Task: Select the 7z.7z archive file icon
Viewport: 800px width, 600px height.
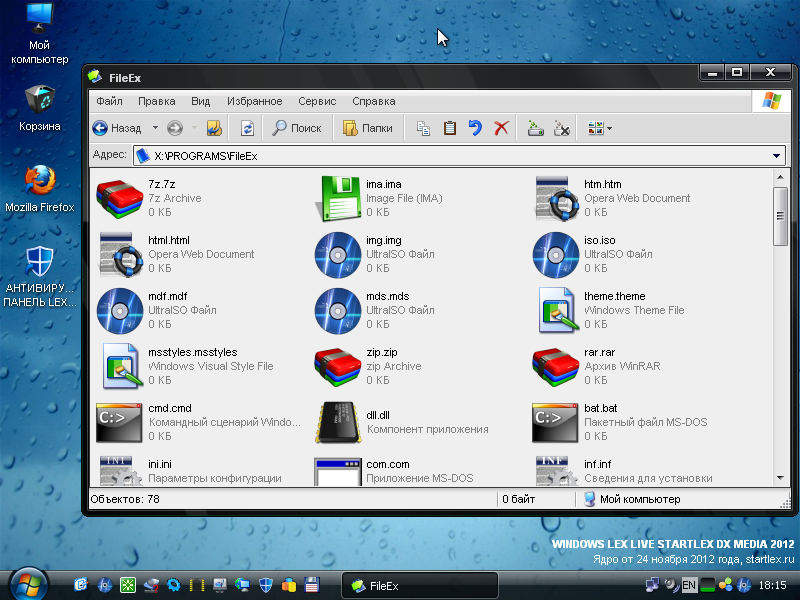Action: pyautogui.click(x=119, y=198)
